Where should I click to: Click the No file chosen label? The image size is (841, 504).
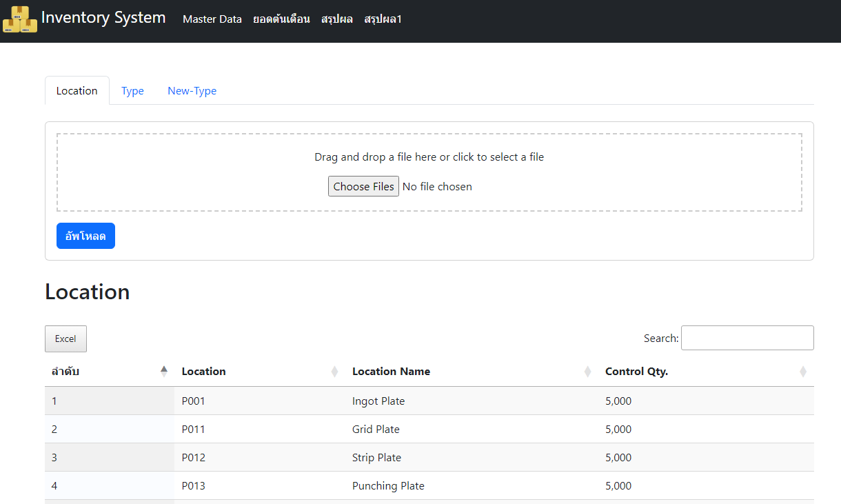437,187
